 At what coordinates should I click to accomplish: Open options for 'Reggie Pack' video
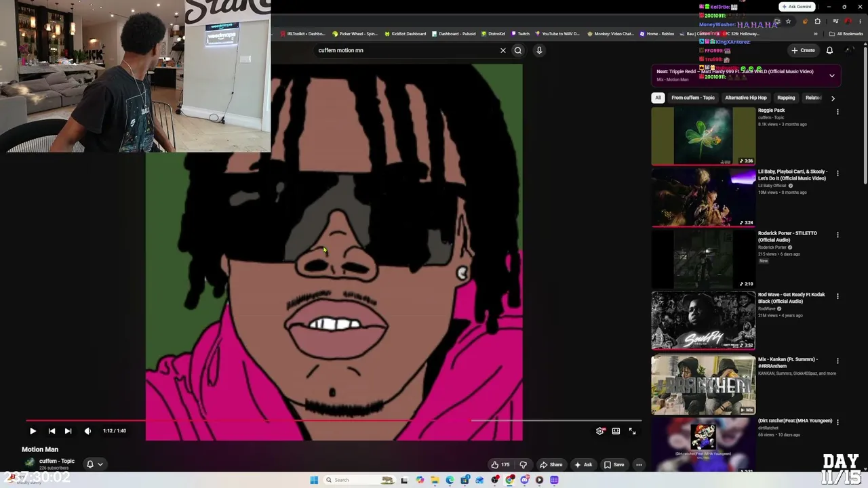coord(837,112)
